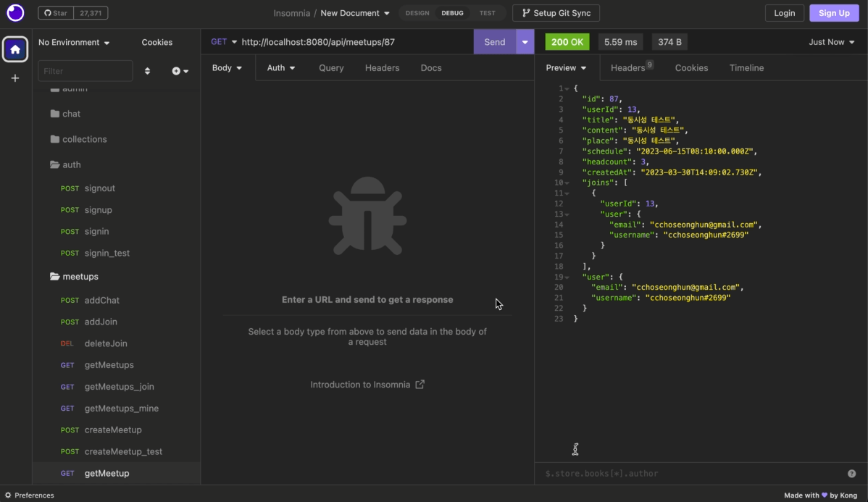Screen dimensions: 868x502
Task: Switch to the DEBUG mode
Action: (x=452, y=13)
